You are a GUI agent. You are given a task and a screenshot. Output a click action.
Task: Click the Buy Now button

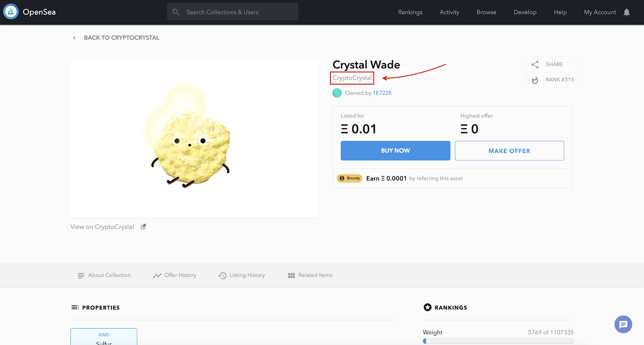(395, 151)
